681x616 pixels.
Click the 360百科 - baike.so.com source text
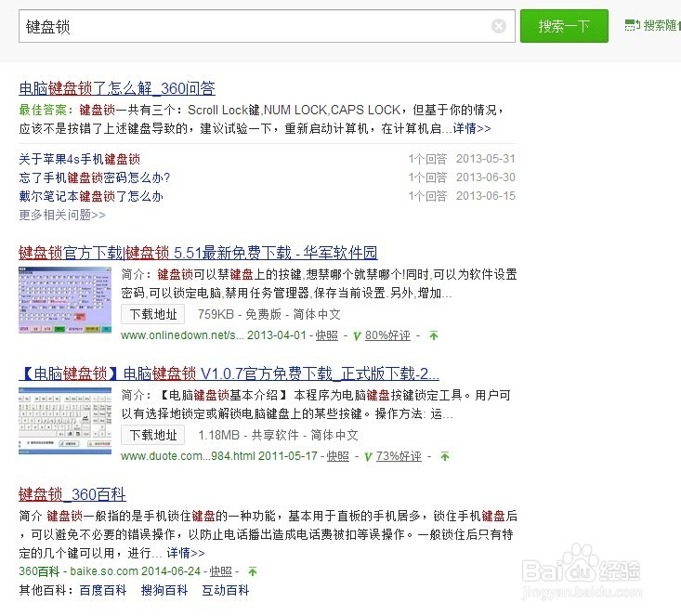(79, 571)
